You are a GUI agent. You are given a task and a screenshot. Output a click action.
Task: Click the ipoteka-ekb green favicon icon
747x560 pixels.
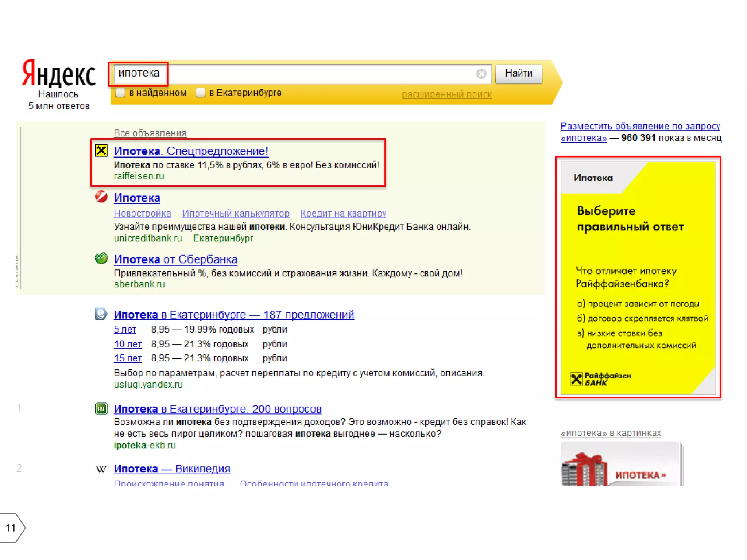(x=101, y=409)
